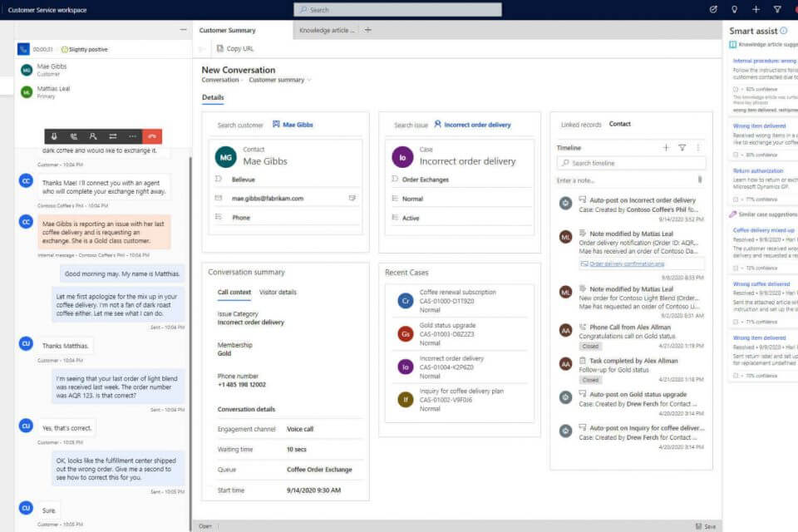Viewport: 798px width, 532px height.
Task: Open more call options ellipsis
Action: (x=132, y=136)
